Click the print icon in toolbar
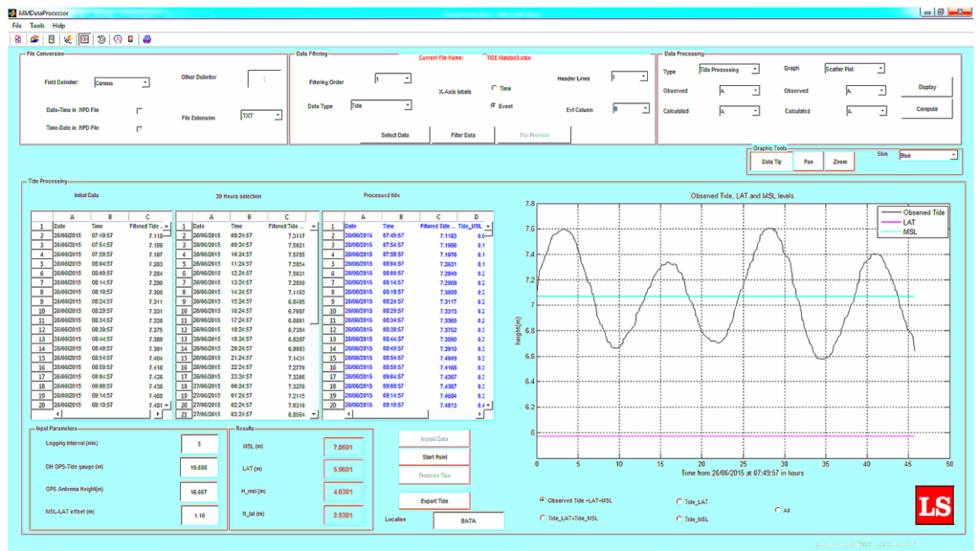Screen dimensions: 980x551 coord(147,39)
